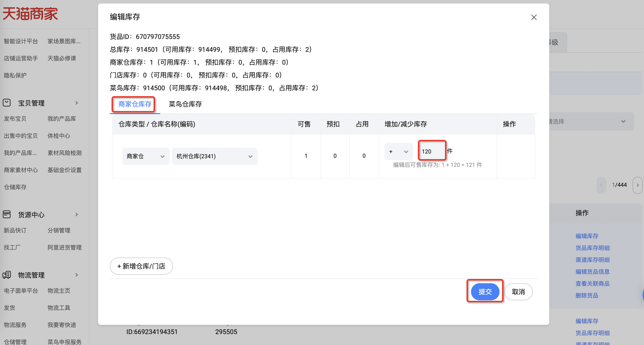The image size is (644, 345).
Task: Expand the 宝贝管理 section arrow
Action: click(77, 103)
